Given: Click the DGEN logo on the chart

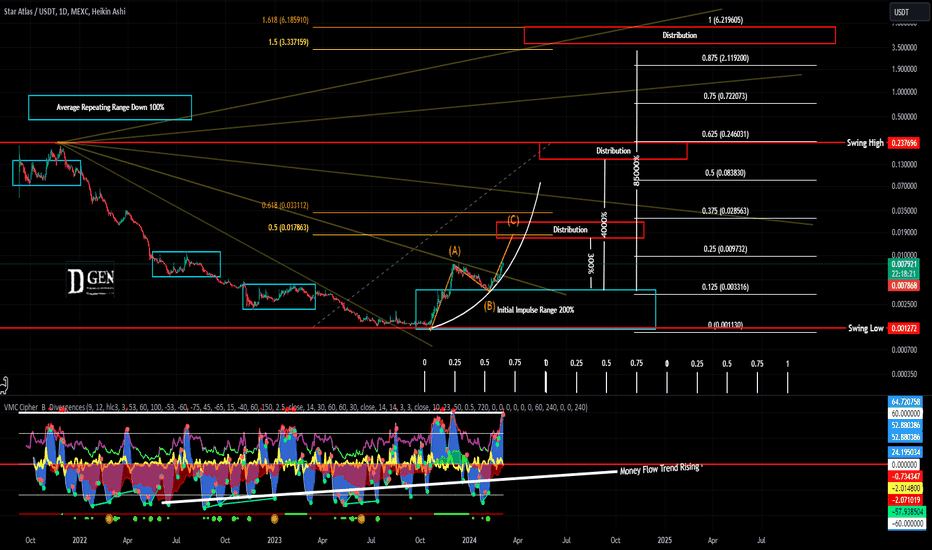Looking at the screenshot, I should (x=90, y=279).
